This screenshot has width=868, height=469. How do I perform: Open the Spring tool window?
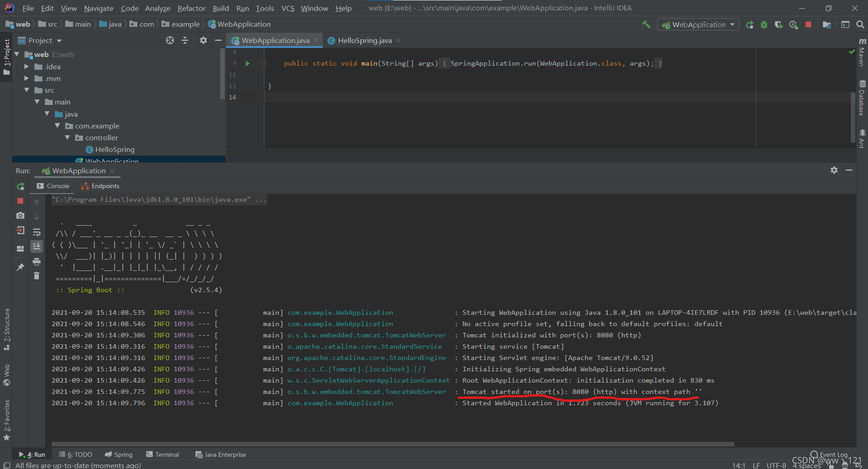click(118, 455)
